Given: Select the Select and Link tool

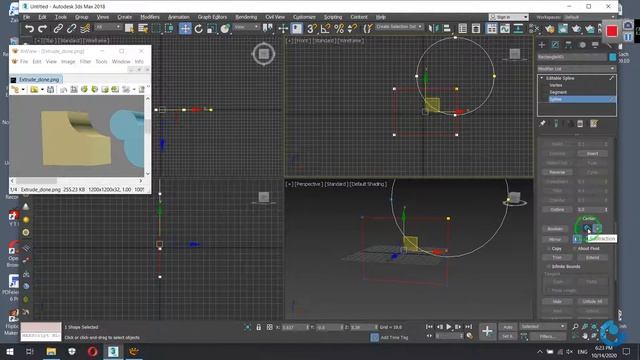Looking at the screenshot, I should pos(58,29).
